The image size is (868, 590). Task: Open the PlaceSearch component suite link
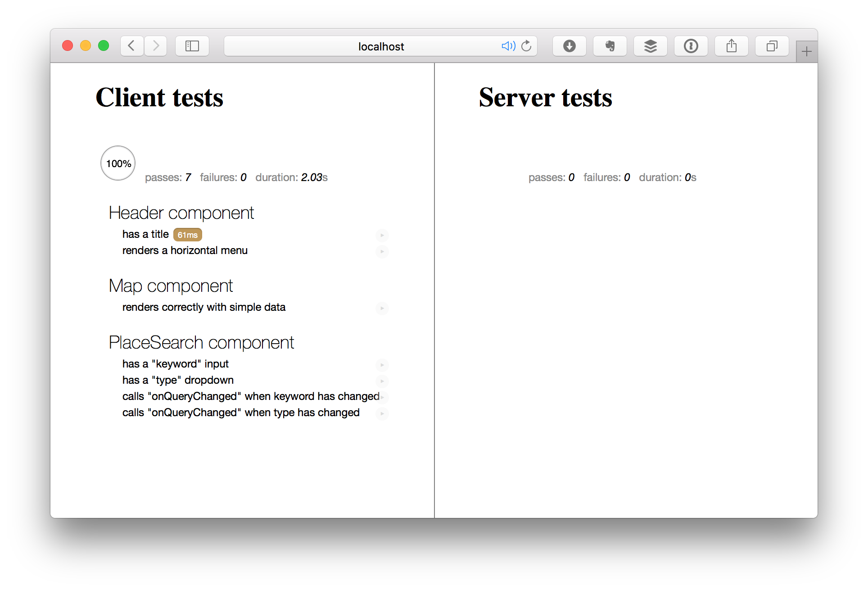coord(201,343)
